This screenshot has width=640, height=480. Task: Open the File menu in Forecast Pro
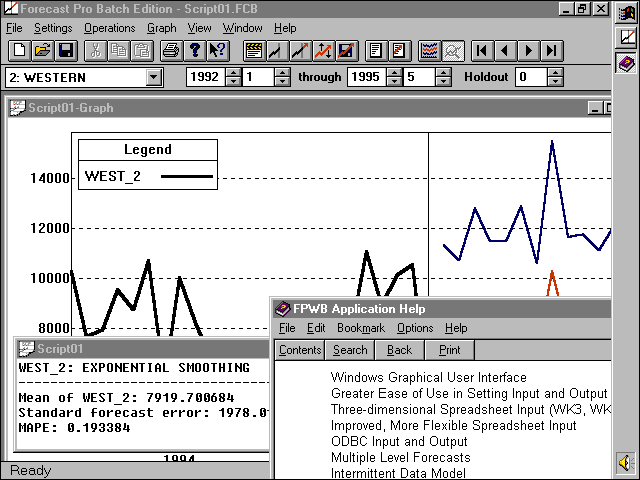click(x=14, y=28)
